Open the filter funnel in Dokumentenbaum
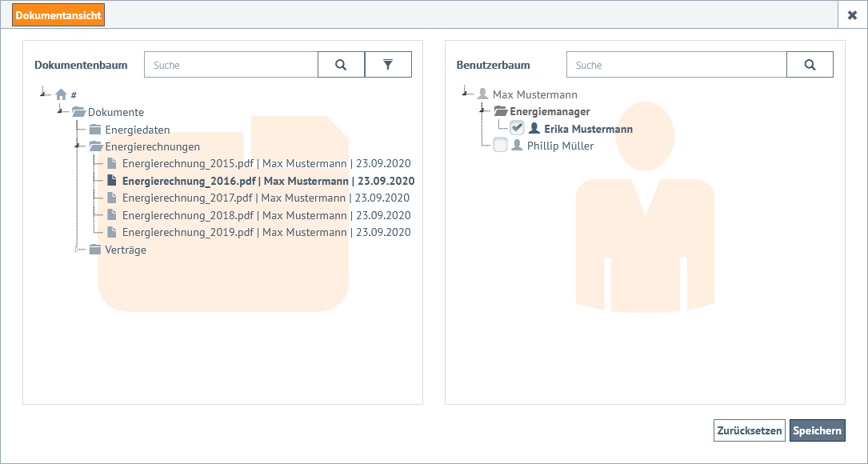The height and width of the screenshot is (464, 868). point(388,65)
